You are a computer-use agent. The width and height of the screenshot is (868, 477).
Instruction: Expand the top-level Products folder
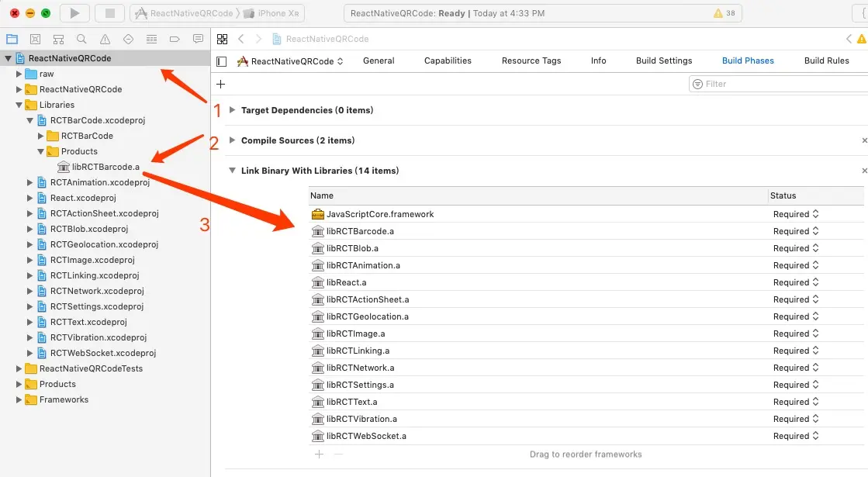click(x=19, y=383)
